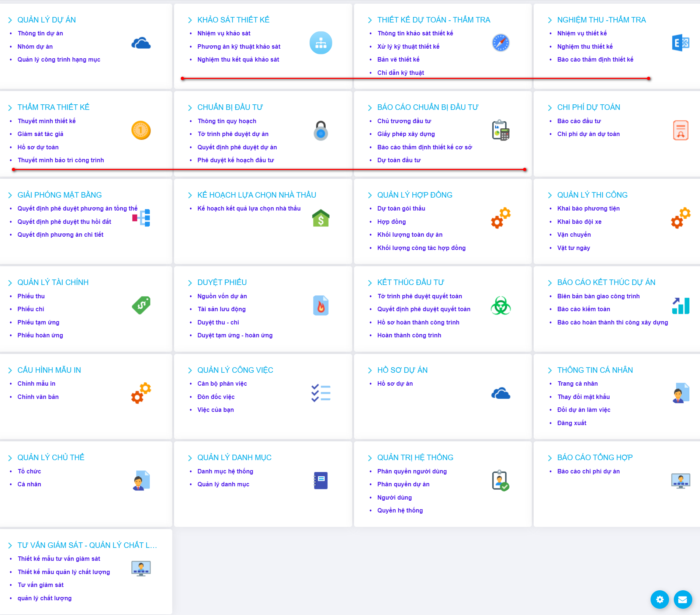Viewport: 700px width, 615px height.
Task: Open Tư vấn giám sát link
Action: (41, 585)
